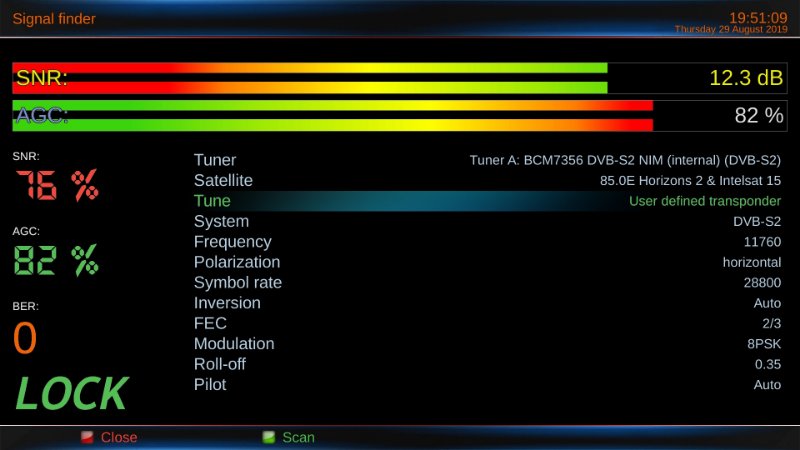Click the green LOCK status indicator

point(71,393)
